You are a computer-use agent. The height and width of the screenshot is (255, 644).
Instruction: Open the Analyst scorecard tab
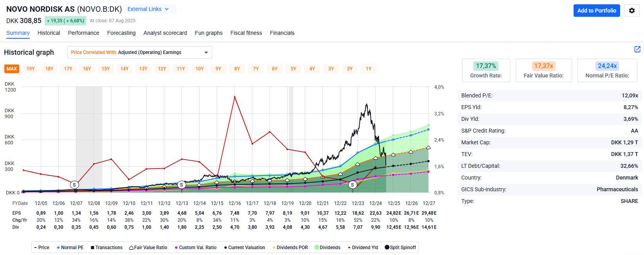[x=165, y=33]
